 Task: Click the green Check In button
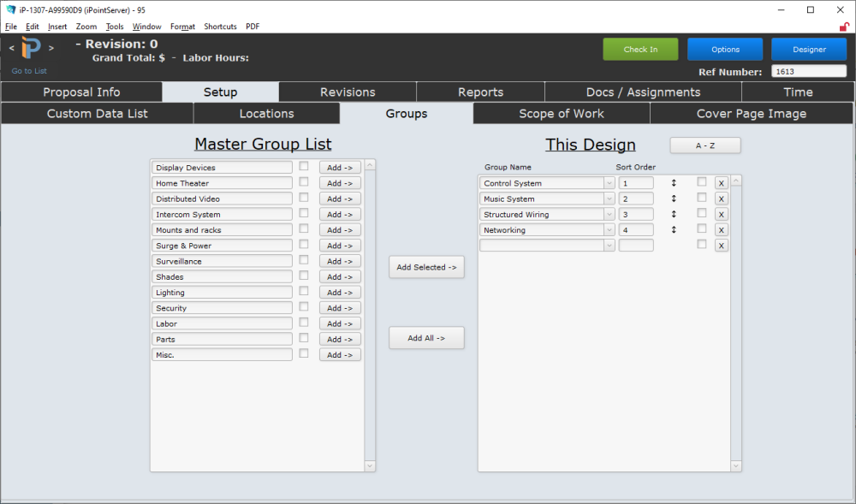click(640, 49)
